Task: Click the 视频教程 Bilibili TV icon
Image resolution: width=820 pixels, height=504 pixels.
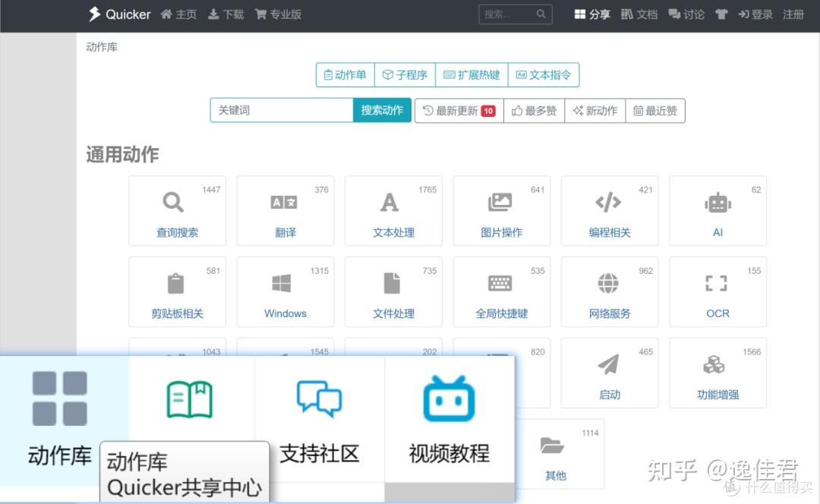Action: [x=449, y=399]
